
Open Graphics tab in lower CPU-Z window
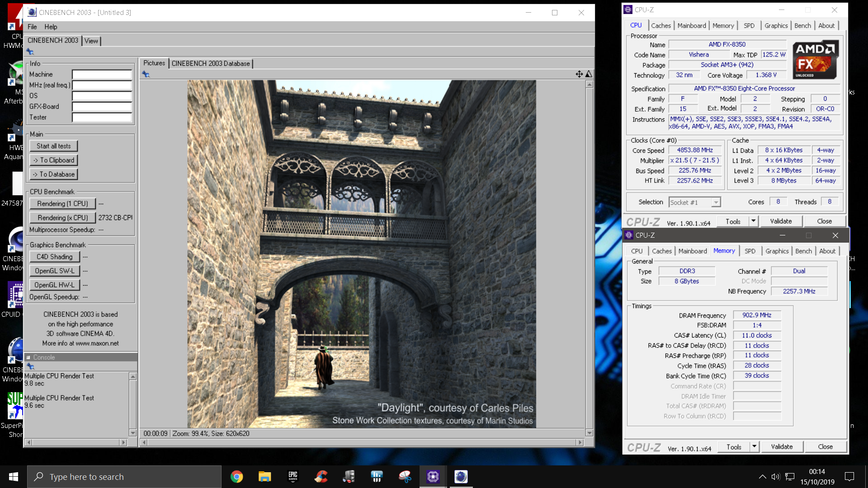click(x=777, y=251)
